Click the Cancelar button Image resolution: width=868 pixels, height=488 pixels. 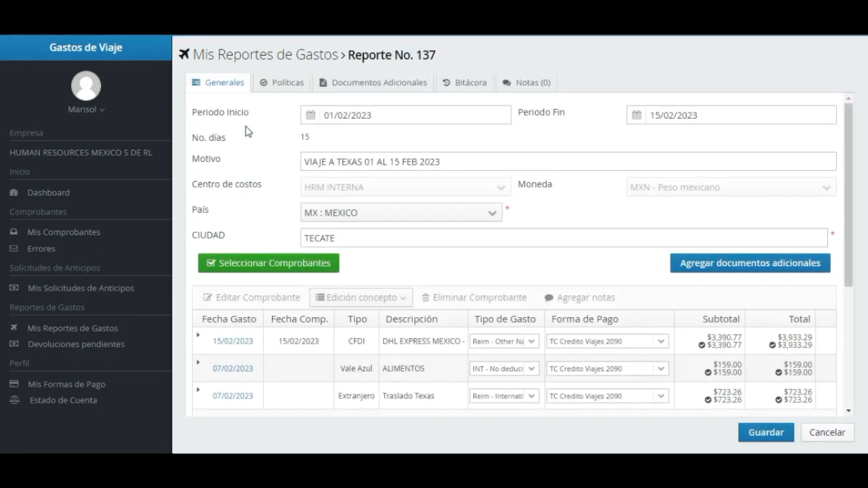(827, 433)
